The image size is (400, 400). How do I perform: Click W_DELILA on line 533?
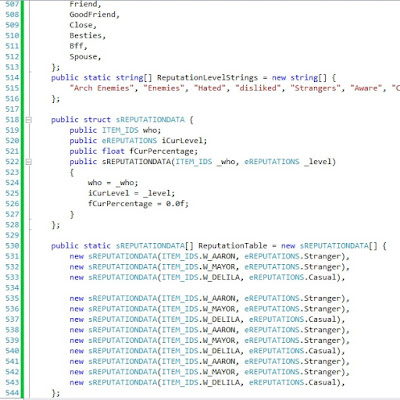tap(221, 278)
